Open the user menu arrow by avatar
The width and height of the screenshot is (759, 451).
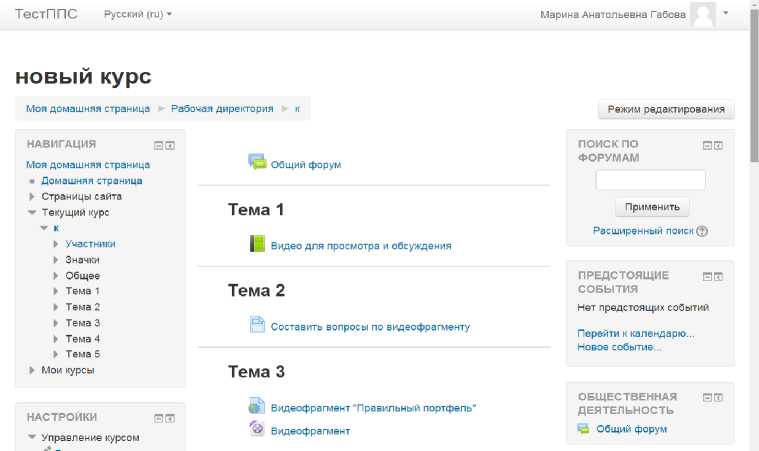tap(725, 15)
